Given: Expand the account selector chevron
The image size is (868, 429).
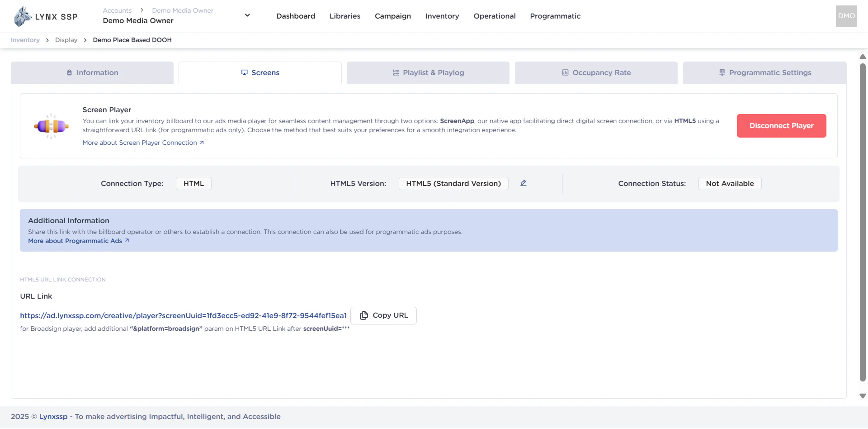Looking at the screenshot, I should point(247,15).
